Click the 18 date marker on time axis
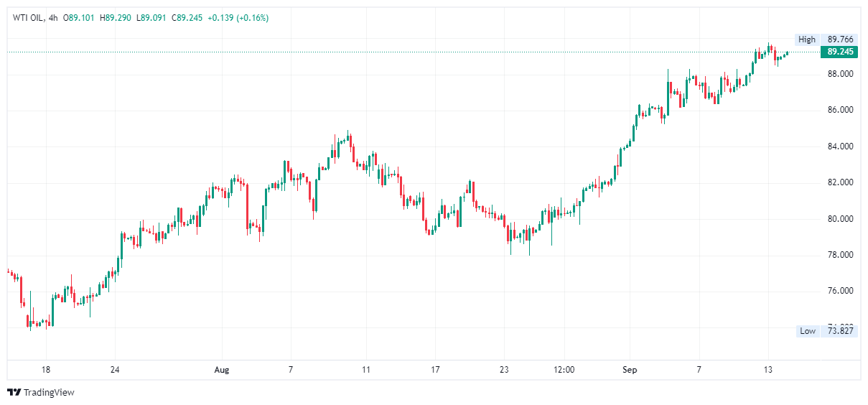The image size is (868, 405). [46, 370]
